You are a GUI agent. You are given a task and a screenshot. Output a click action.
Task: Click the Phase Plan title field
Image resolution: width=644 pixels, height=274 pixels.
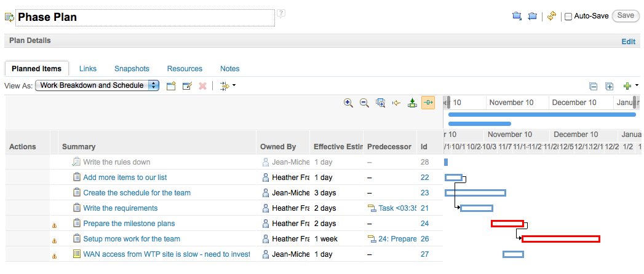(x=145, y=18)
